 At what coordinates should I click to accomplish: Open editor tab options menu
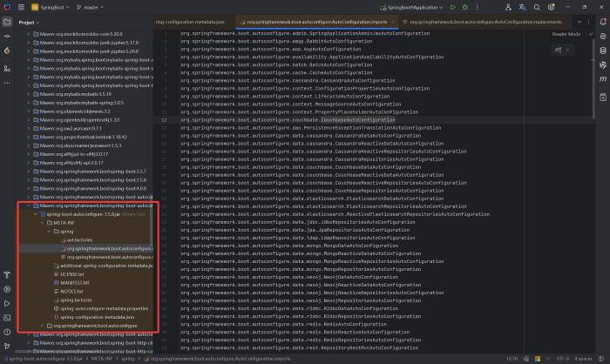[x=588, y=22]
